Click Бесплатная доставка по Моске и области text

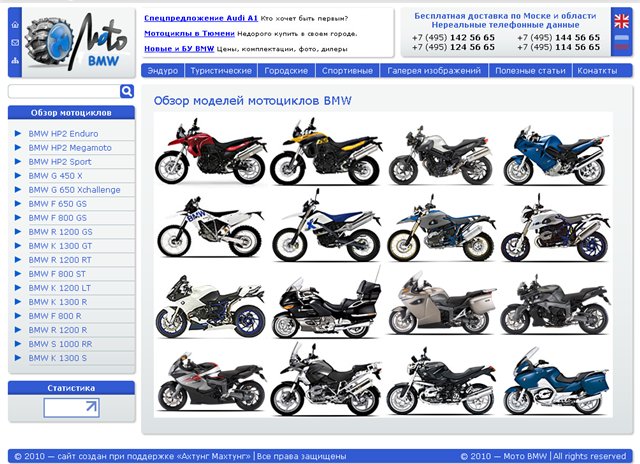tap(505, 16)
